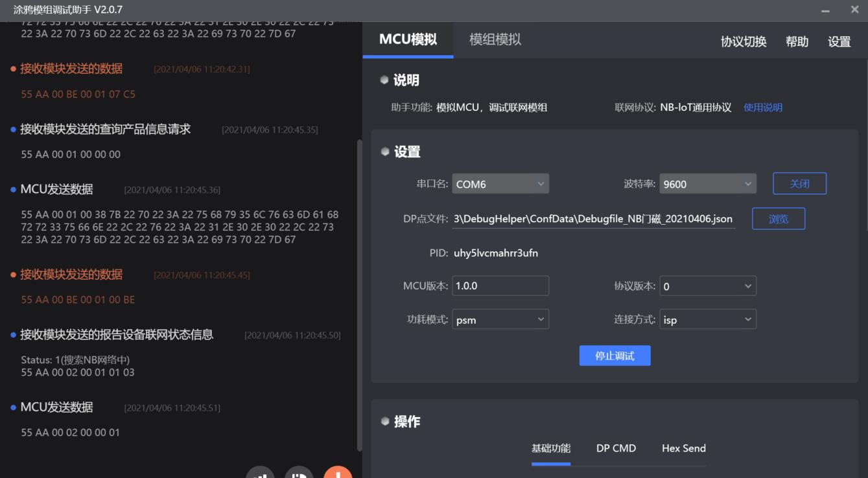This screenshot has width=868, height=478.
Task: Click MCU发送数据 entry at 11:20:45.51
Action: [56, 407]
